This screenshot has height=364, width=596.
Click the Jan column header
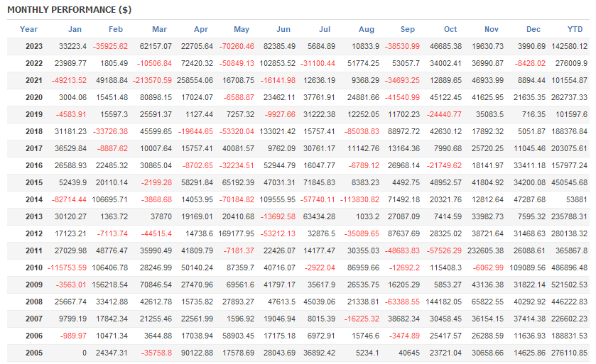click(75, 29)
